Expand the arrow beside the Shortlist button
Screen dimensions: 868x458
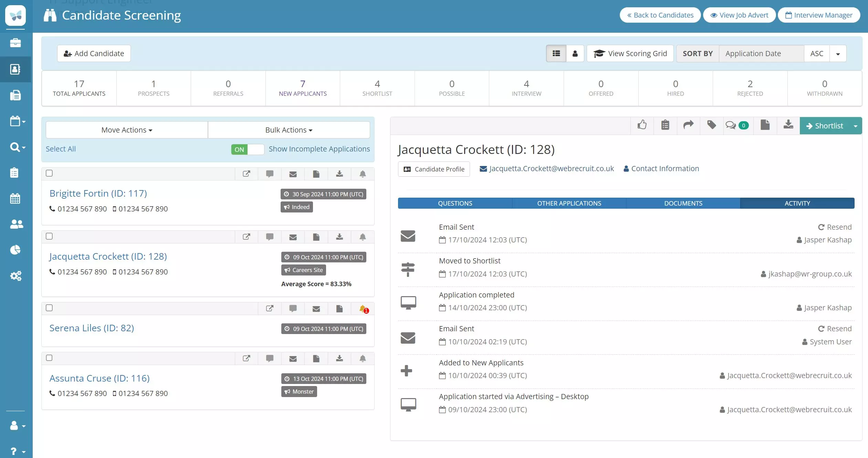tap(855, 126)
